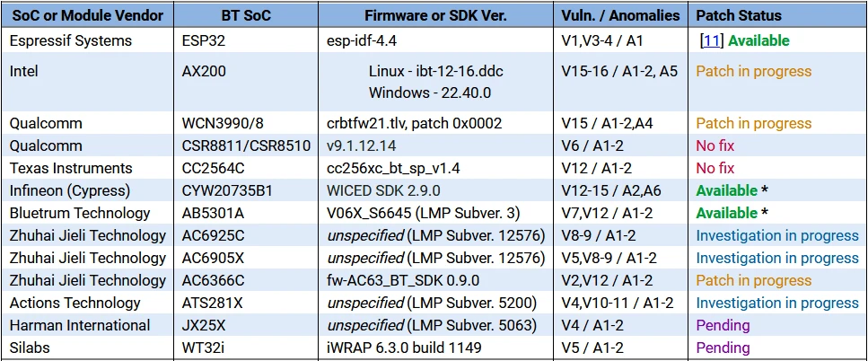Click the 'Windows - 22.40.0' firmware text
This screenshot has height=361, width=868.
pyautogui.click(x=430, y=92)
